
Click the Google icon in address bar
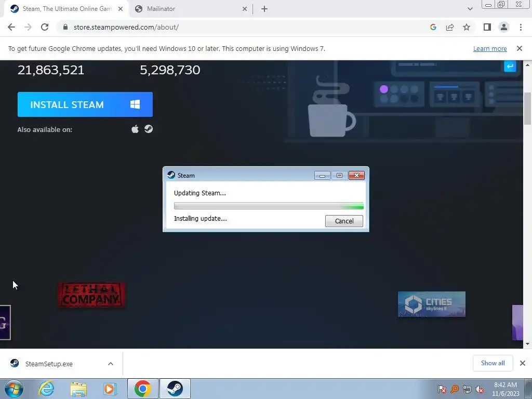pos(433,27)
